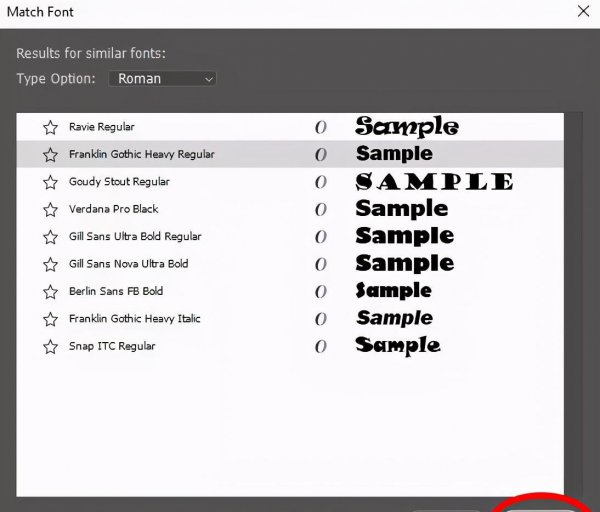Viewport: 600px width, 512px height.
Task: Mark Gill Sans Nova Ultra Bold with star
Action: click(x=50, y=264)
